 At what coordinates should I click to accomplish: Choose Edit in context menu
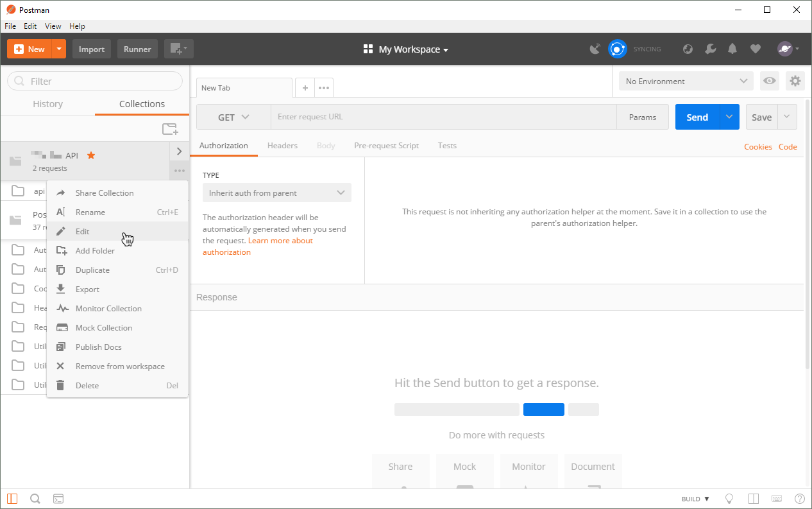(x=117, y=231)
